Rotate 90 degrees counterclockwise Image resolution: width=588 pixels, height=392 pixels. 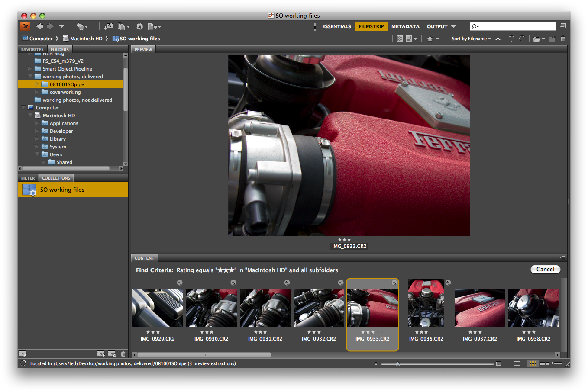[x=511, y=39]
